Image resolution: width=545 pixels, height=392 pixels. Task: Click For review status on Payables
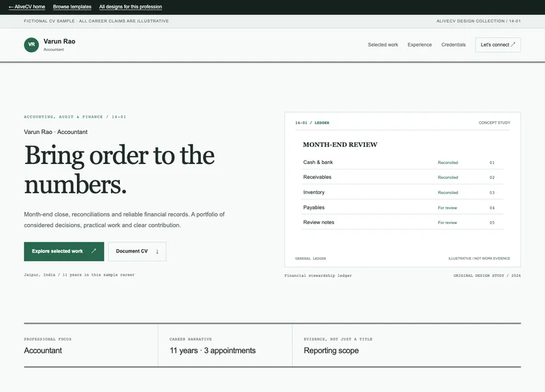(448, 208)
